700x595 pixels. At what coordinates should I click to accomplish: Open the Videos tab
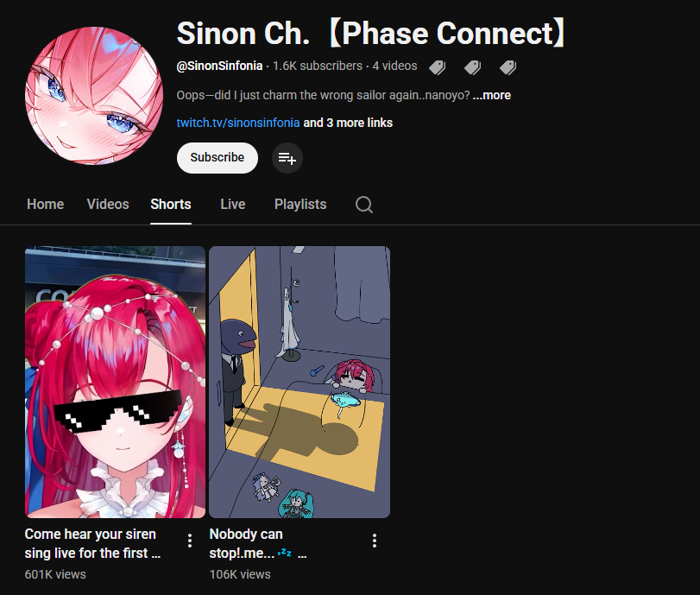(108, 204)
